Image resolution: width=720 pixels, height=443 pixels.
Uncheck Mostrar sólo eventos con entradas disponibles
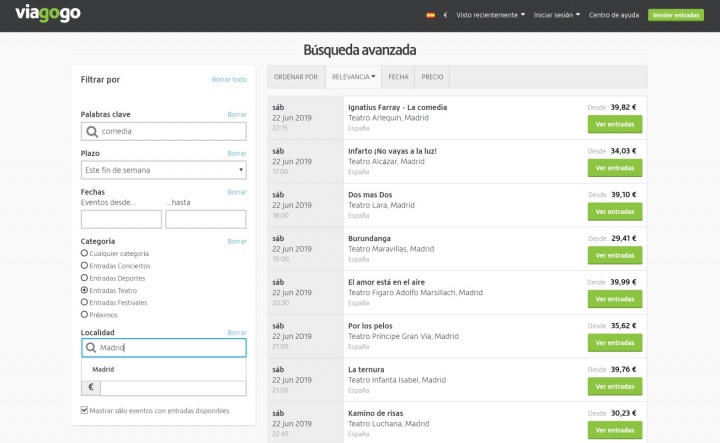[x=85, y=410]
